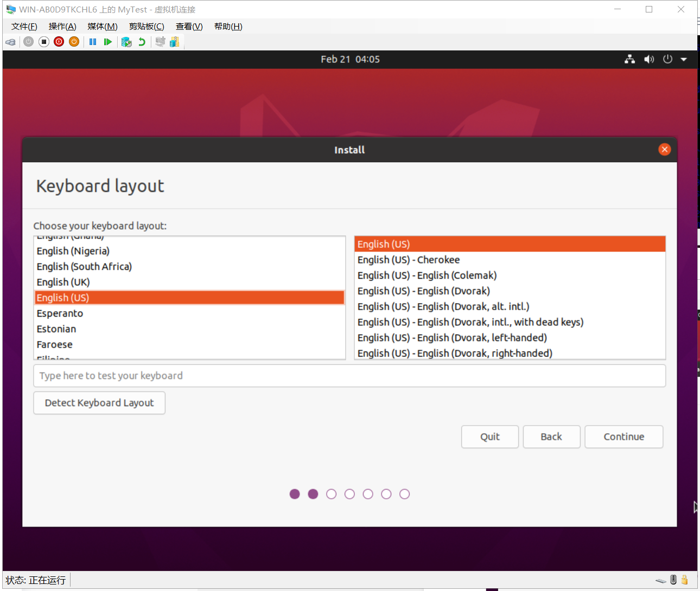Go back with the Back button
700x591 pixels.
pos(551,436)
